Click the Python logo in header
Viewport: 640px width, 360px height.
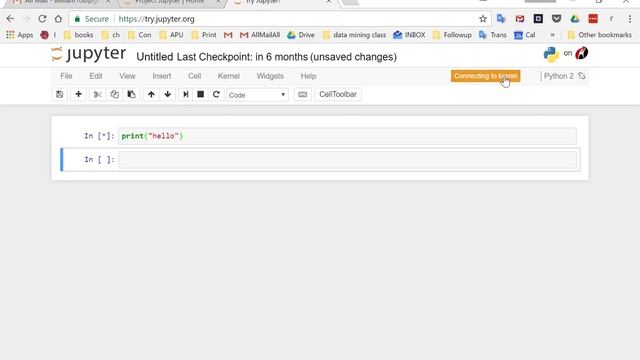(551, 54)
